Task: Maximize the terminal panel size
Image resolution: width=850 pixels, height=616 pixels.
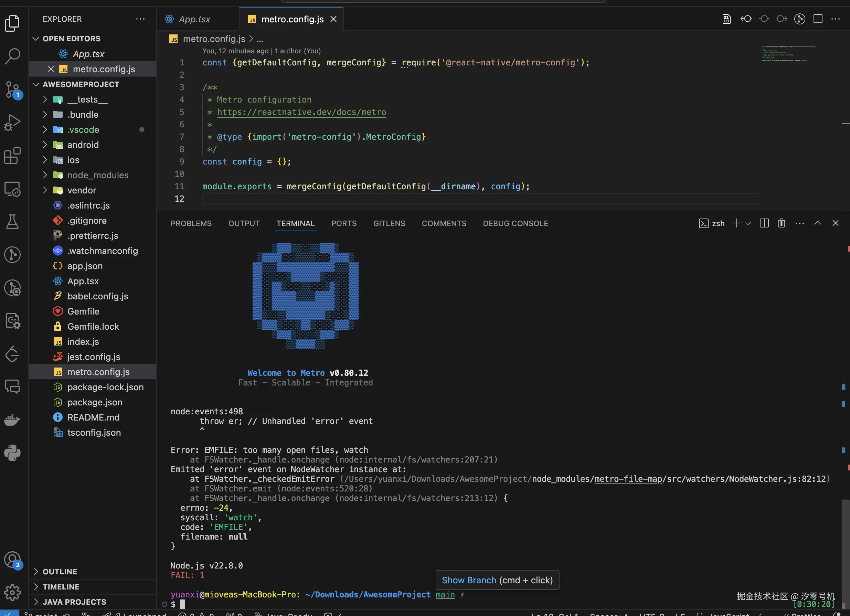Action: [x=818, y=223]
